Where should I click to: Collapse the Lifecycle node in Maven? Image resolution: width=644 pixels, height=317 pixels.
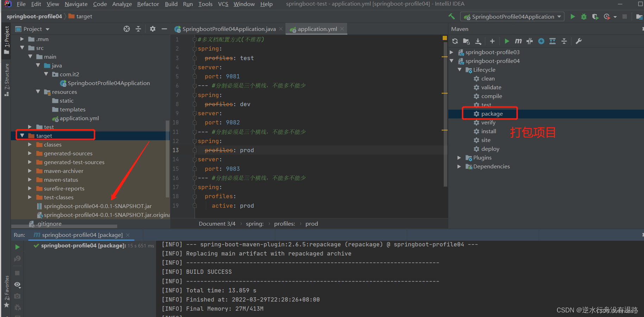pyautogui.click(x=459, y=70)
